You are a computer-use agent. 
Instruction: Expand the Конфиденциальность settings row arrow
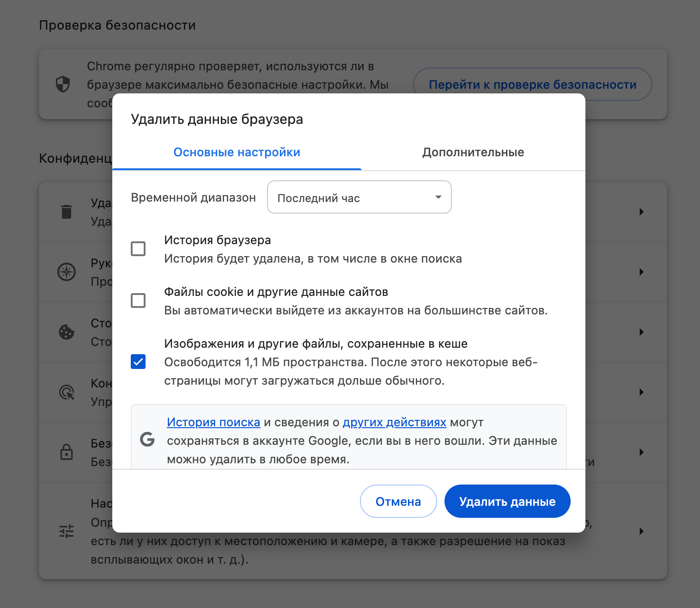point(641,393)
